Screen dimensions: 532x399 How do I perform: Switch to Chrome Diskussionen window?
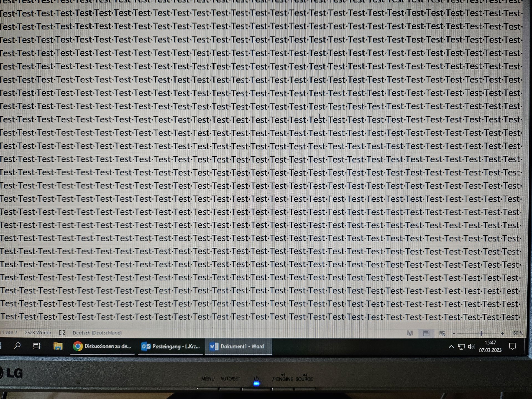[102, 346]
